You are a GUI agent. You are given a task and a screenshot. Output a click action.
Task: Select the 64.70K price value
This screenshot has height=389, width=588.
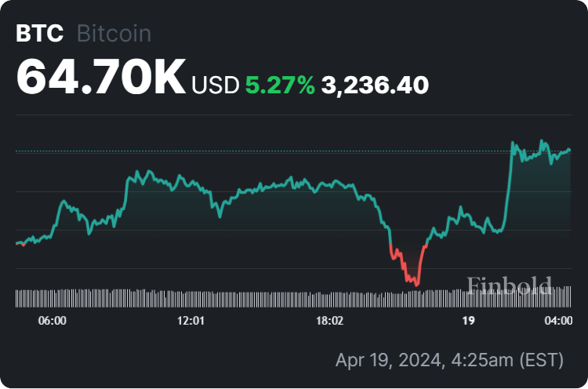100,77
